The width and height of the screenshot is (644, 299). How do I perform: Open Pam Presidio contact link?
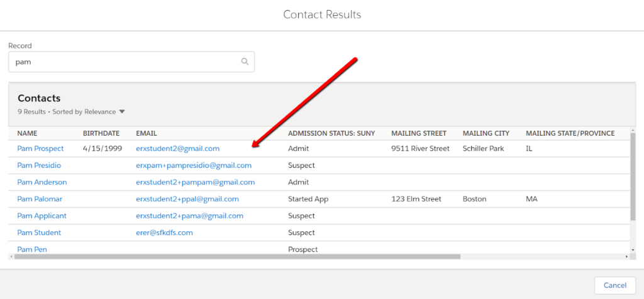click(39, 165)
